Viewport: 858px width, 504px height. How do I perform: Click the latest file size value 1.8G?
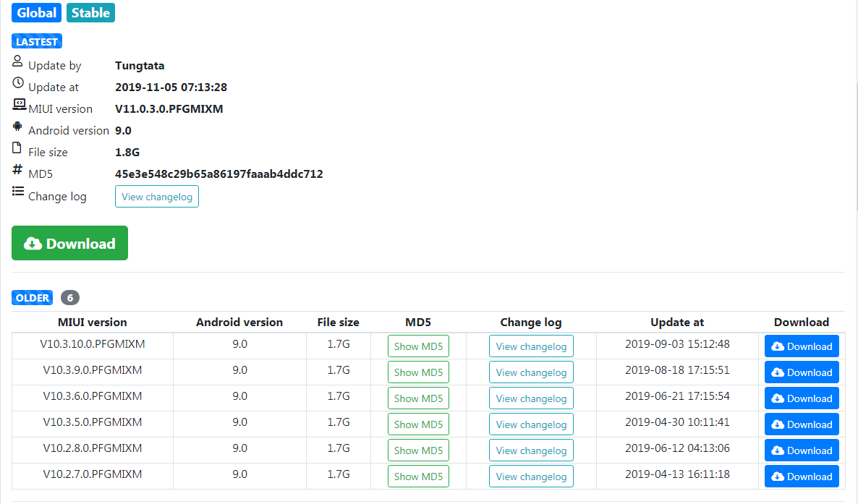pos(127,152)
